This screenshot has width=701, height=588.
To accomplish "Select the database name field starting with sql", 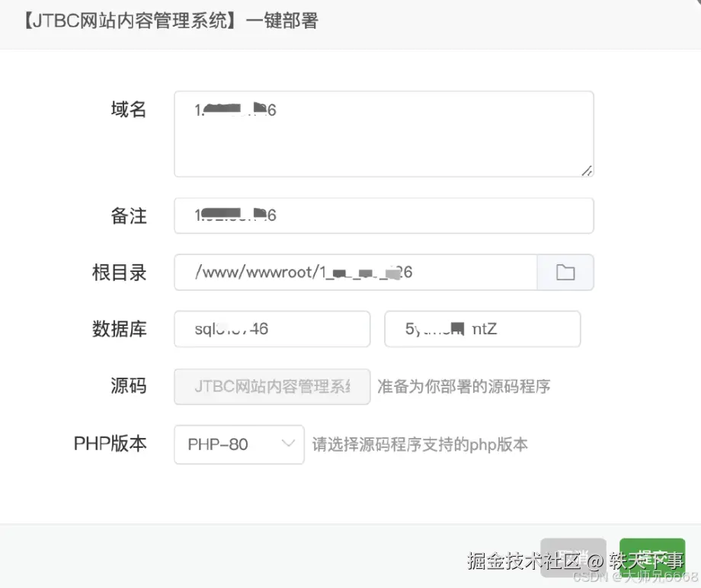I will point(272,329).
